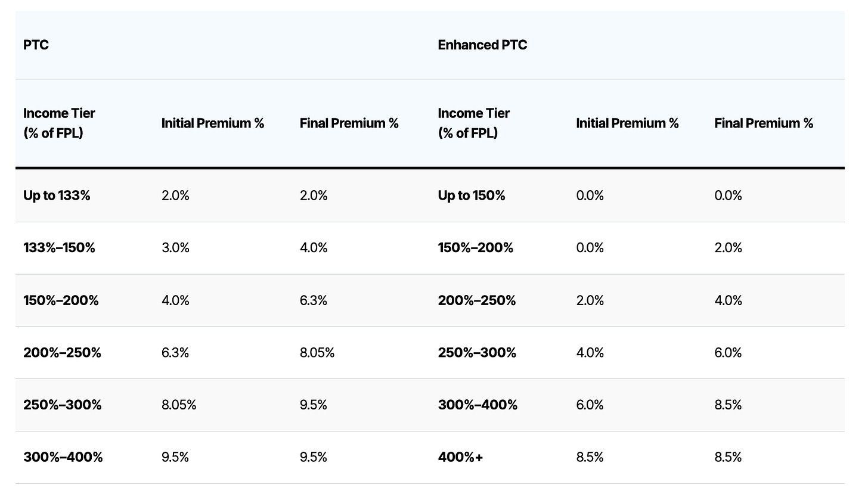This screenshot has height=500, width=868.
Task: Select the 133%–150% tier cell
Action: point(59,248)
